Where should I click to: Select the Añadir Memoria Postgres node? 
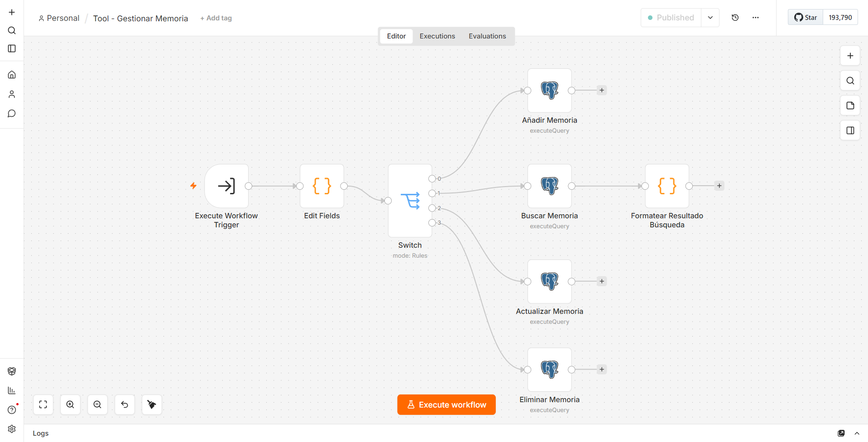[x=550, y=91]
